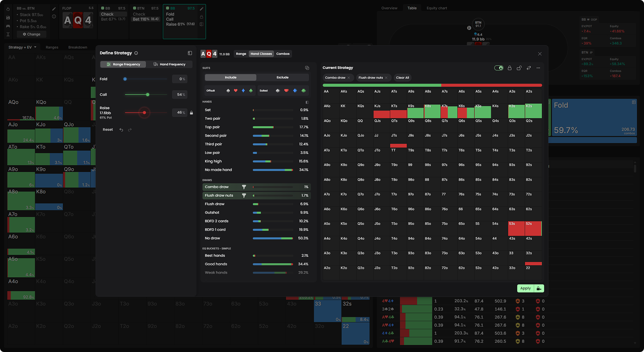Click the Apply button

click(x=525, y=288)
